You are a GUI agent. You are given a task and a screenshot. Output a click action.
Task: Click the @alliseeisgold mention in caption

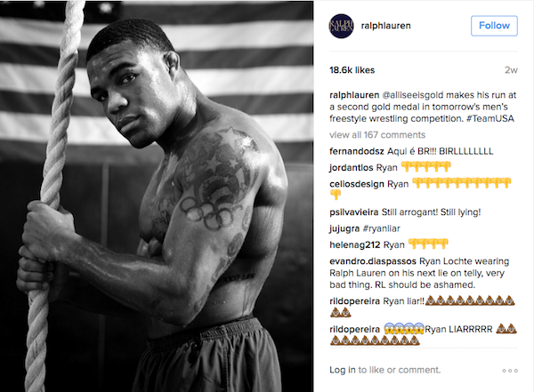coord(413,95)
